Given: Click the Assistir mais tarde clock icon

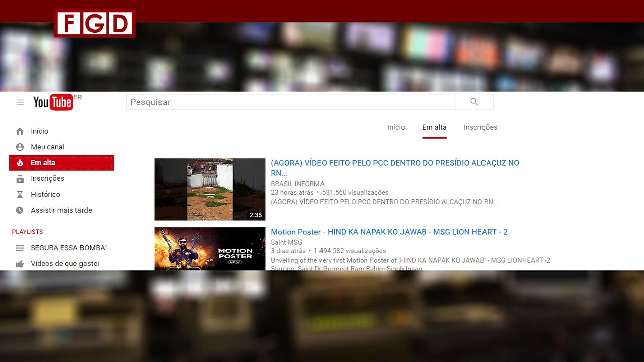Looking at the screenshot, I should coord(20,210).
